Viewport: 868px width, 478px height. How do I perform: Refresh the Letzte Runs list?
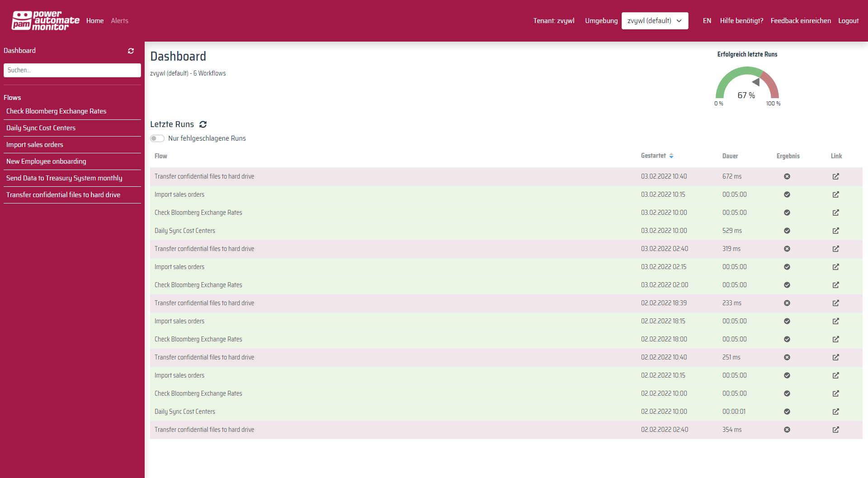(x=203, y=124)
